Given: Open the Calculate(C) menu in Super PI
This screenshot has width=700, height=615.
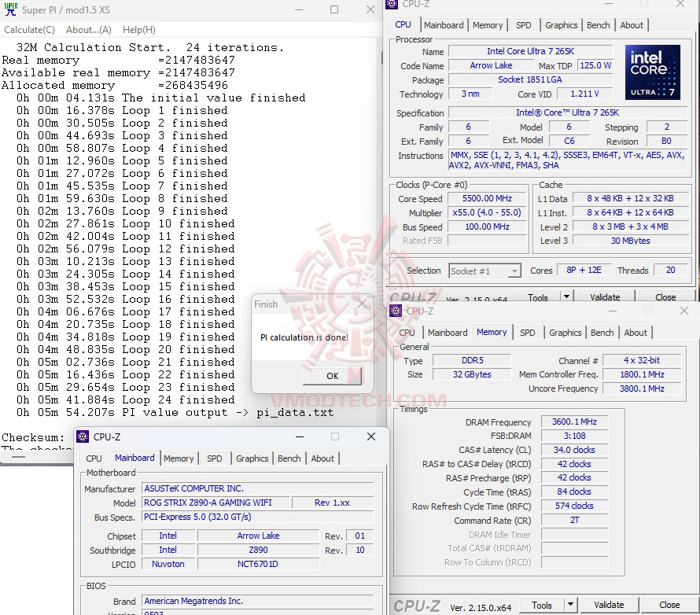Looking at the screenshot, I should pos(29,29).
